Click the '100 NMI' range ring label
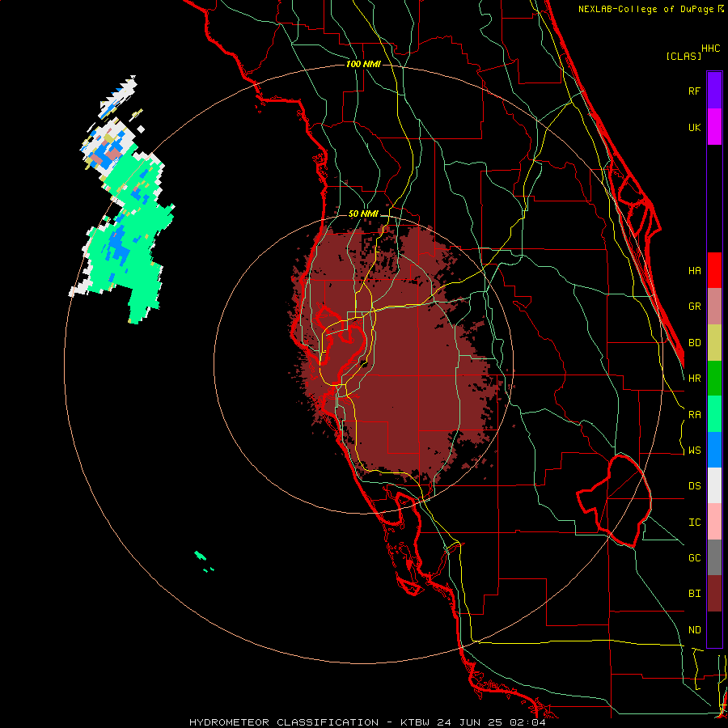Viewport: 728px width, 728px height. tap(363, 64)
